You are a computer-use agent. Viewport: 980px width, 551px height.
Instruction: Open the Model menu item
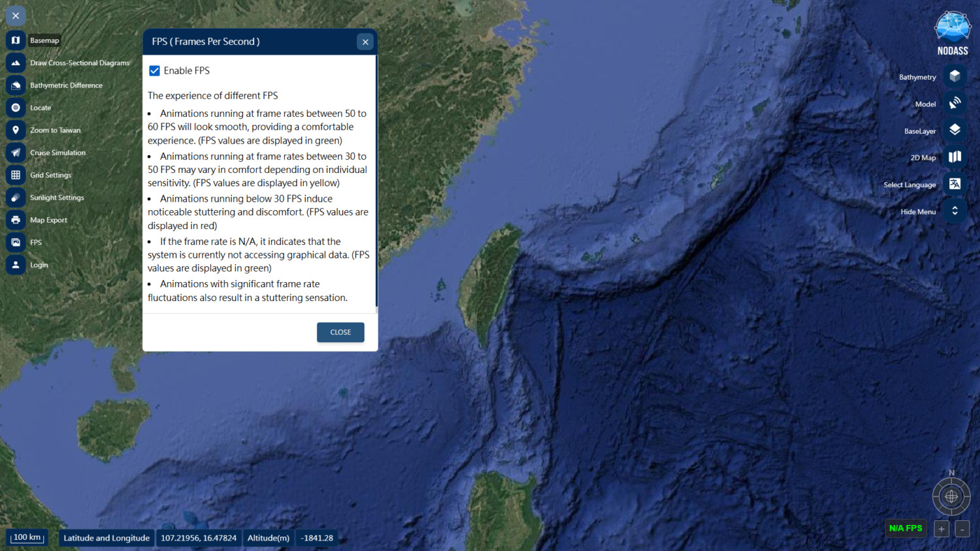click(x=955, y=103)
